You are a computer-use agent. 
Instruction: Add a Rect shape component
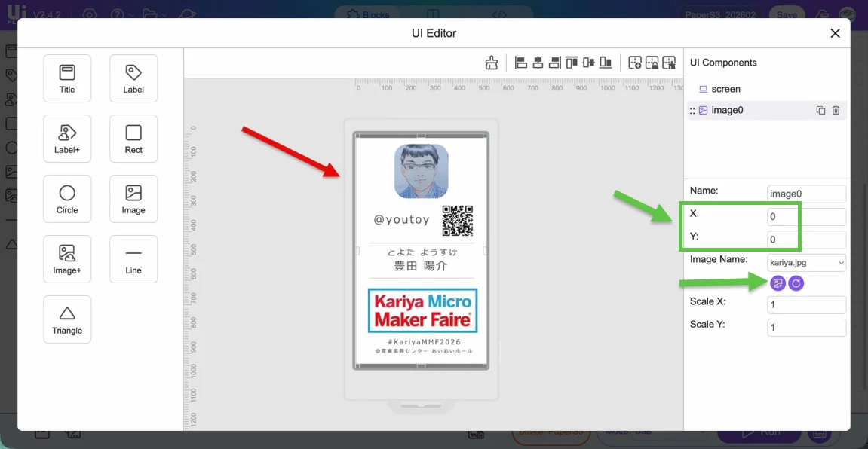pos(133,138)
